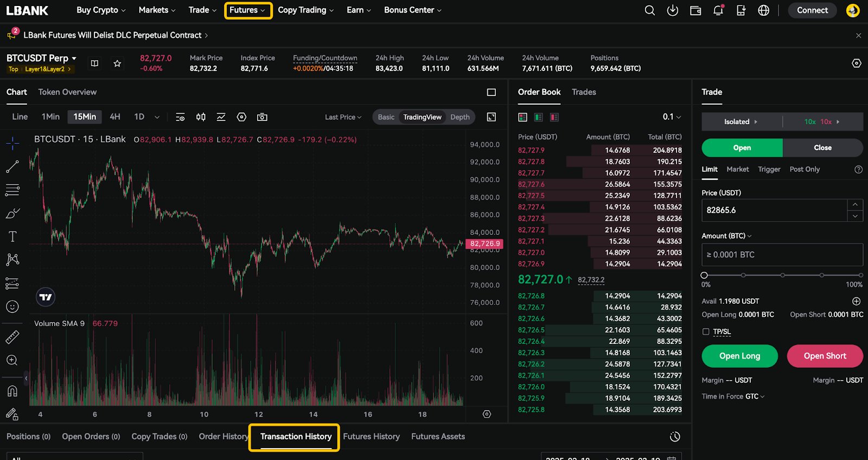This screenshot has width=868, height=460.
Task: Open the settings hexagon icon in ticker bar
Action: coord(857,63)
